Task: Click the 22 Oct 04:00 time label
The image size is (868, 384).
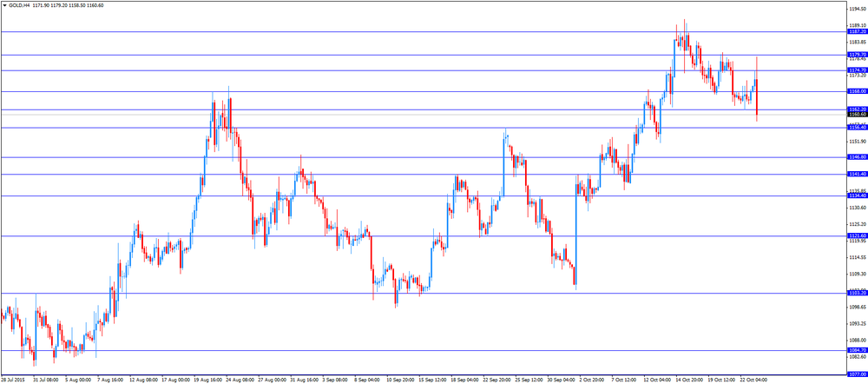Action: point(755,381)
